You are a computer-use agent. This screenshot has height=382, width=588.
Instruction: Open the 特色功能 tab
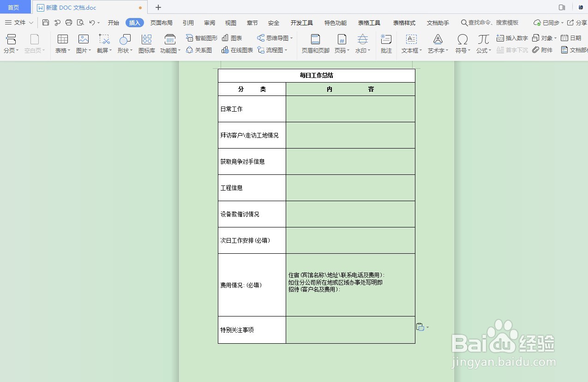tap(336, 23)
